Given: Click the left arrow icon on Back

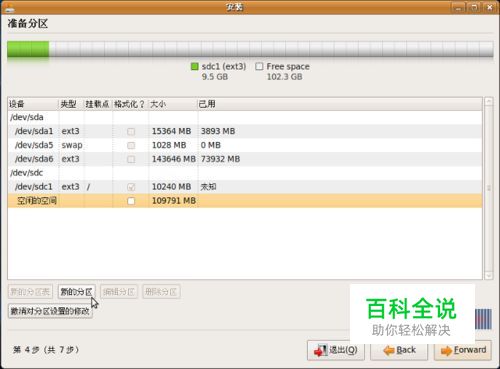Looking at the screenshot, I should (x=388, y=351).
